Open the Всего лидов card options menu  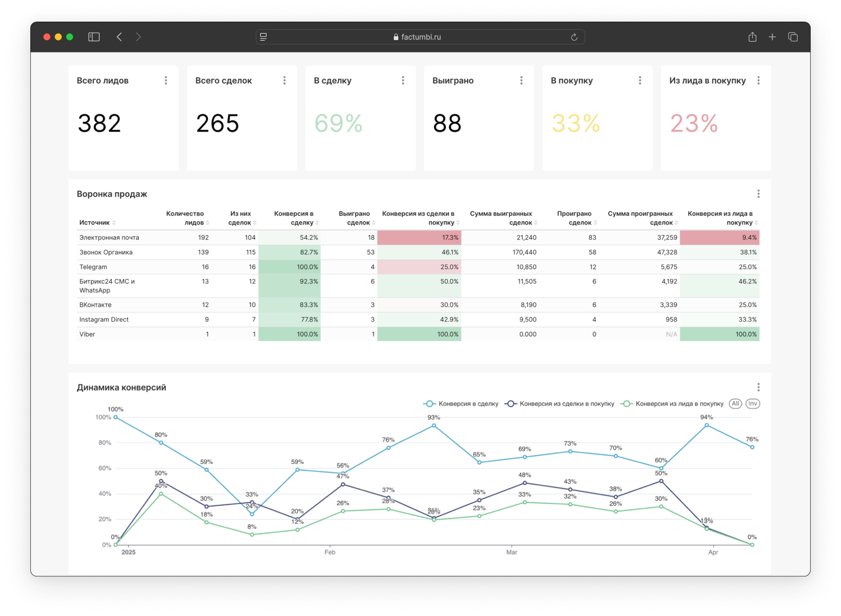(166, 80)
